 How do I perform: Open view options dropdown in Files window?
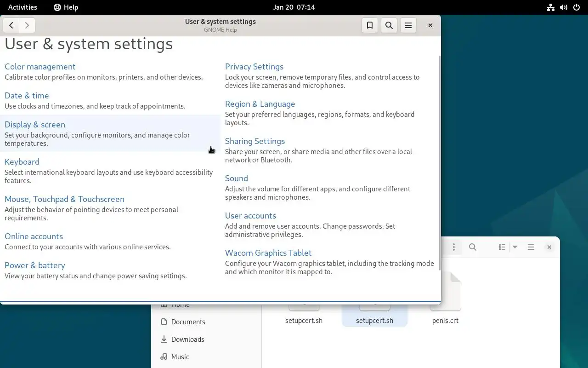tap(515, 247)
